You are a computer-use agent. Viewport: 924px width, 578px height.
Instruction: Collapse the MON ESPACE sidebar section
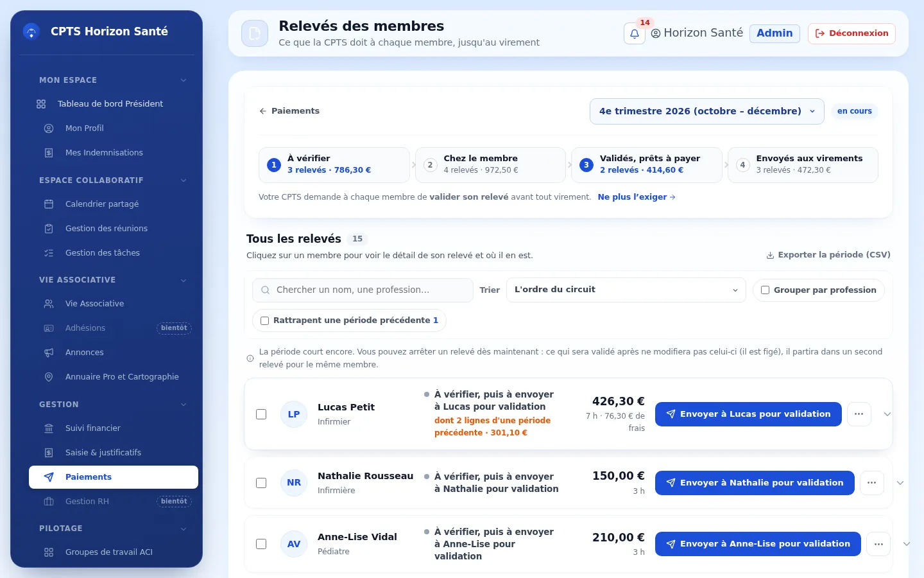point(184,80)
